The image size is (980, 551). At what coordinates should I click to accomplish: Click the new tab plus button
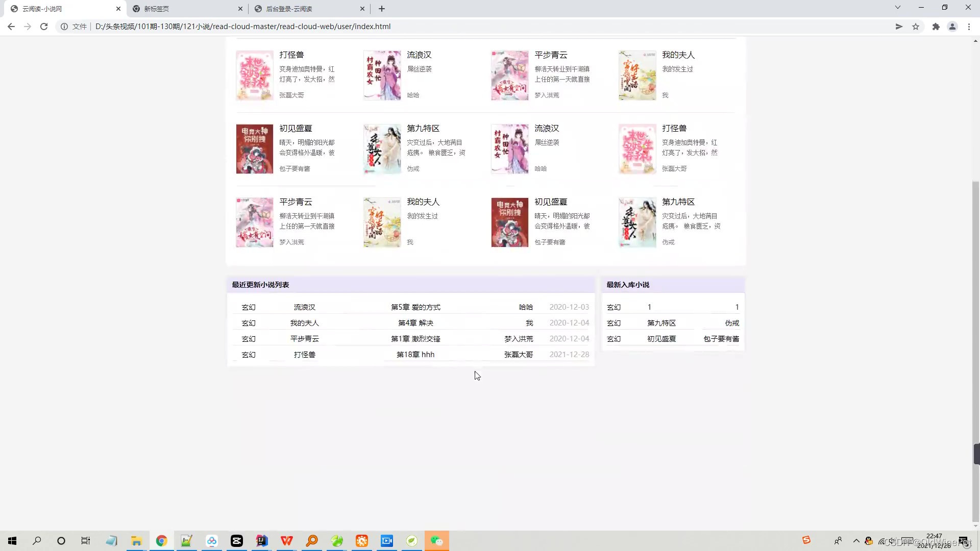[x=382, y=9]
